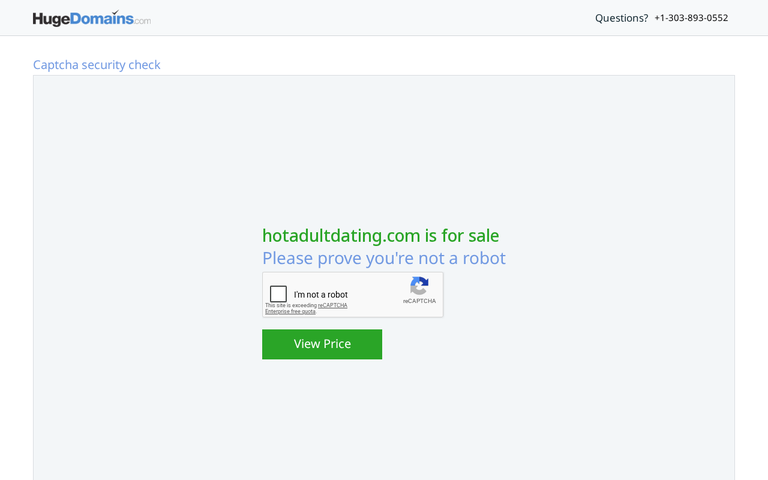This screenshot has height=480, width=768.
Task: Click the grey ".com" suffix of logo
Action: point(143,21)
